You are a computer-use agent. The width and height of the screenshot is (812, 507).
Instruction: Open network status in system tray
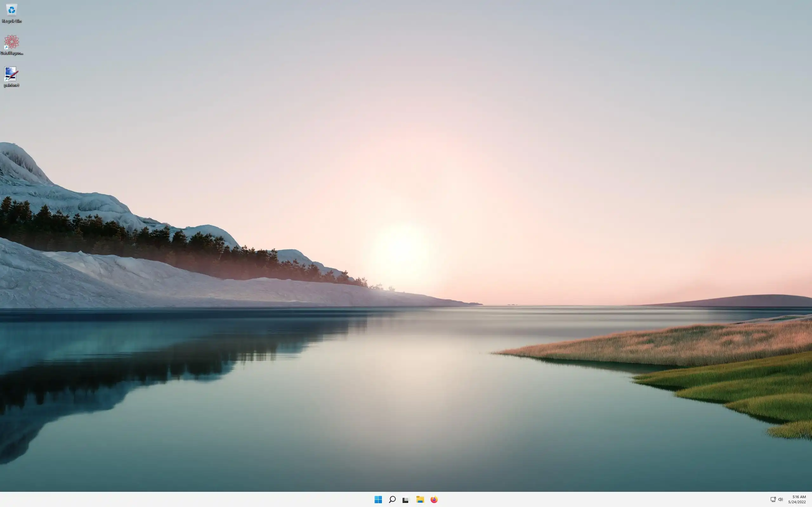(773, 499)
